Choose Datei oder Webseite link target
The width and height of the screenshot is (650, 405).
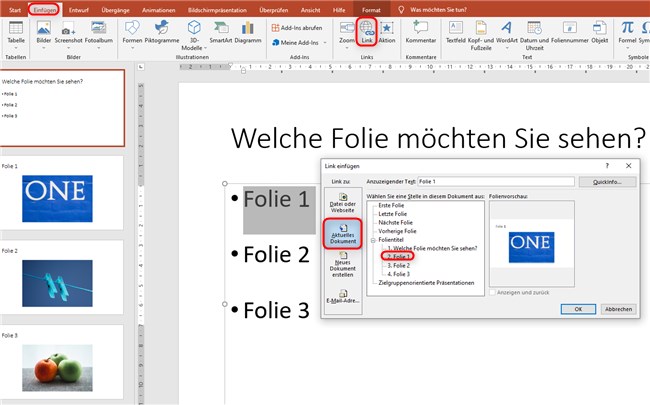tap(343, 203)
